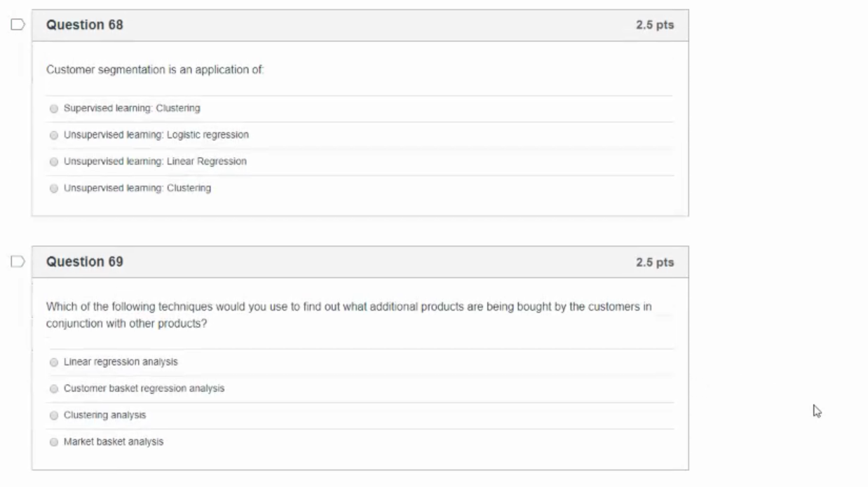The width and height of the screenshot is (868, 487).
Task: Pick the Clustering analysis radio button
Action: point(54,416)
